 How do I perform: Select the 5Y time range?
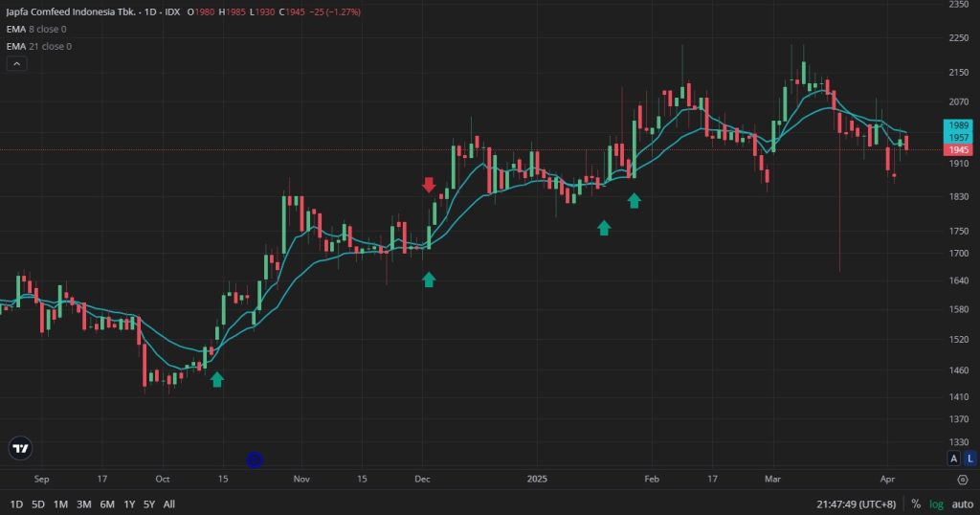coord(148,504)
